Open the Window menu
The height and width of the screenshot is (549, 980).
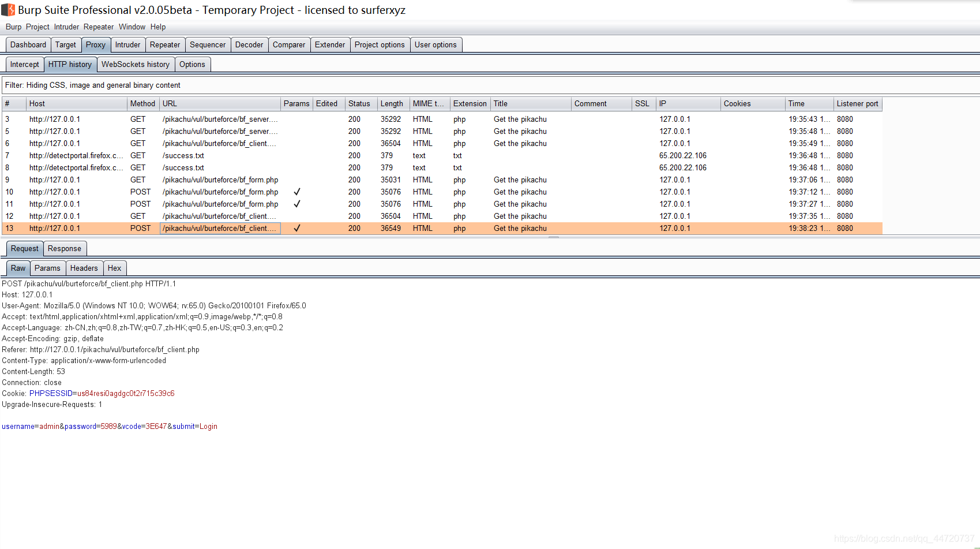[132, 27]
